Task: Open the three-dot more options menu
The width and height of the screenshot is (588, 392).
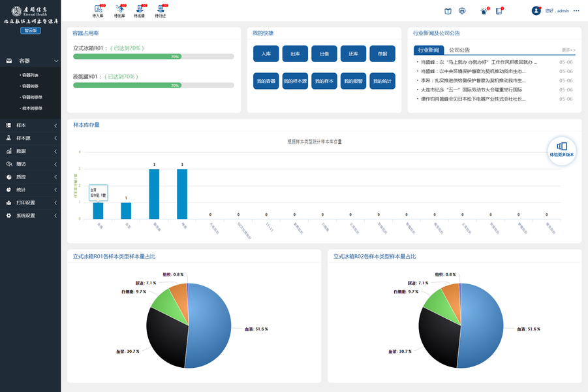Action: pyautogui.click(x=576, y=11)
